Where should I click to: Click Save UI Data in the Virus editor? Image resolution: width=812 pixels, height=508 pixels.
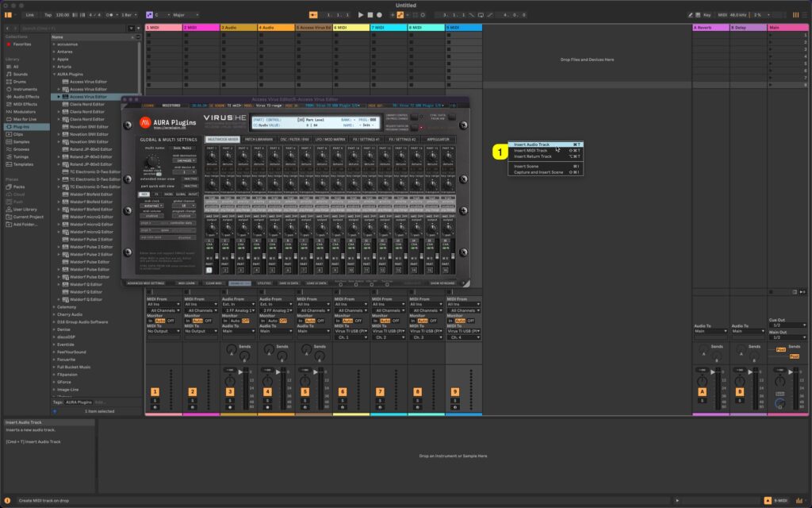click(x=289, y=283)
